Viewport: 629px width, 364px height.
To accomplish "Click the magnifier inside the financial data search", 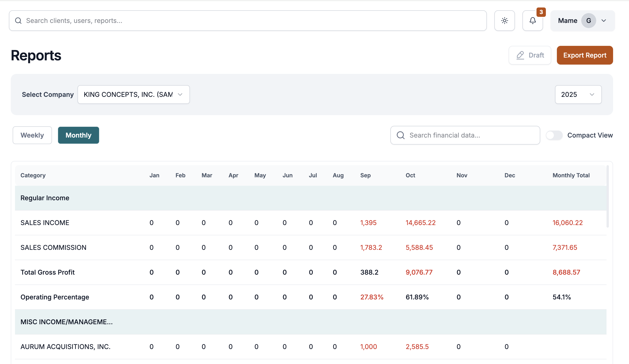I will coord(401,135).
